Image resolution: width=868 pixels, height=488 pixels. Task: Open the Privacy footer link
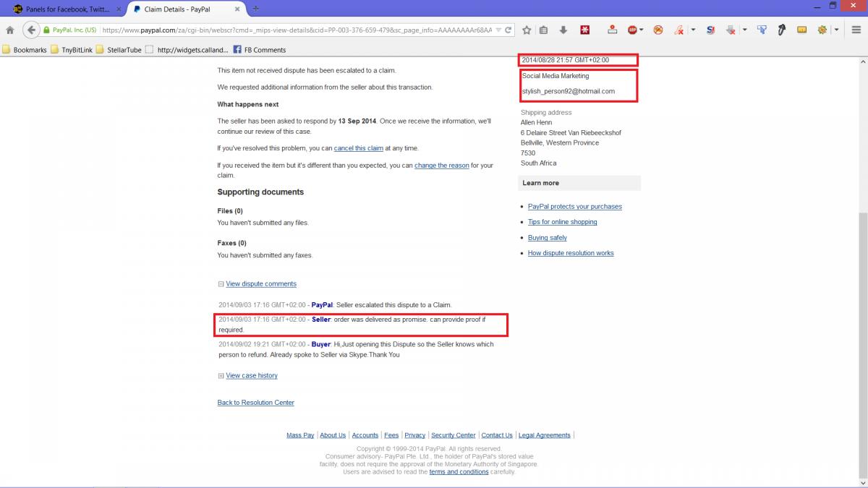click(415, 435)
